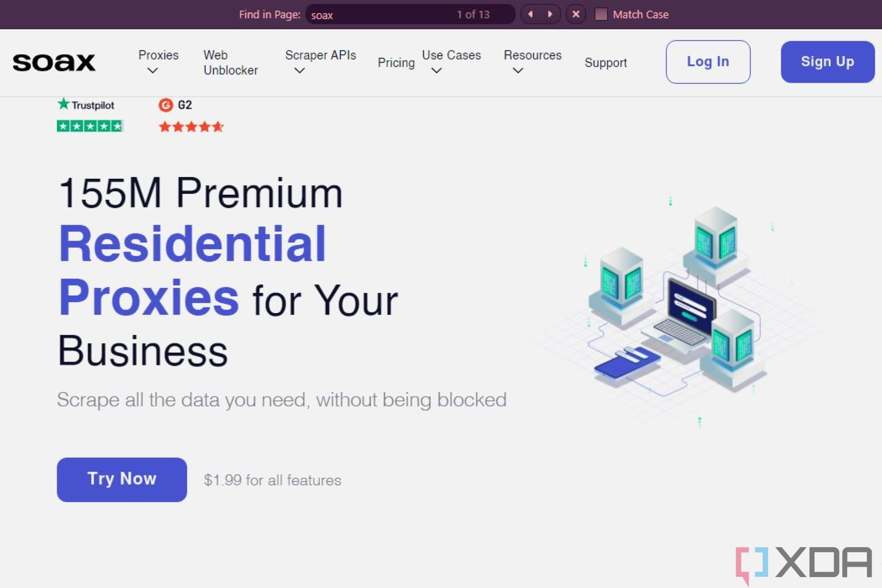Click the Try Now button
The image size is (882, 588).
(121, 478)
